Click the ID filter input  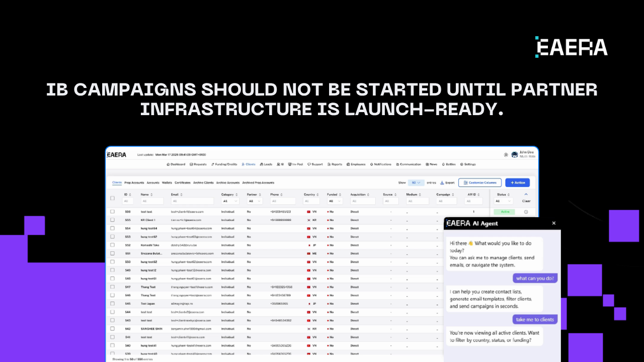127,201
